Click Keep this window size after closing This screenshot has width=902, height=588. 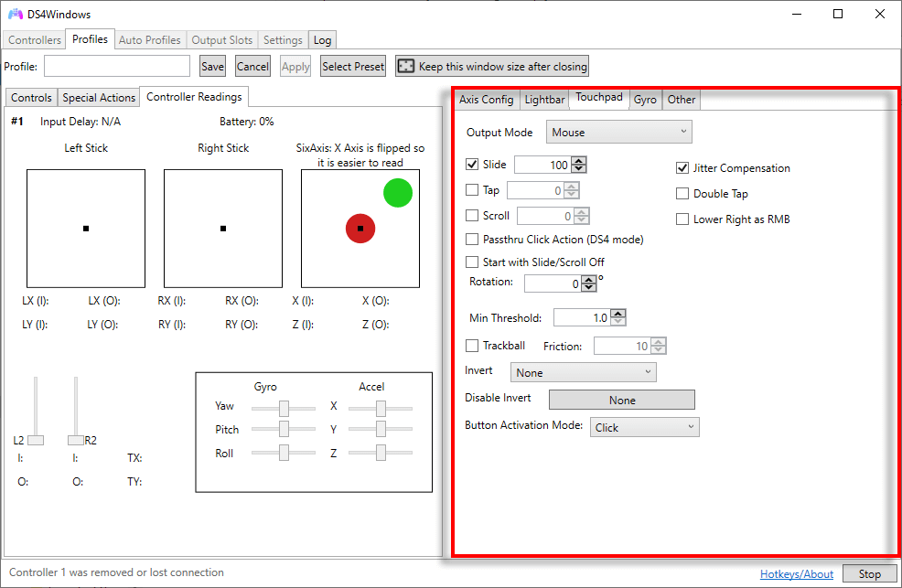coord(492,66)
